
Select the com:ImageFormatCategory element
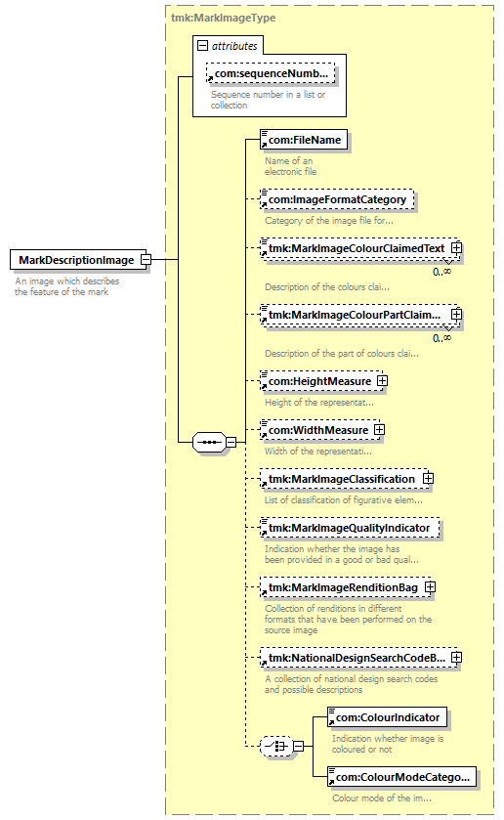(337, 199)
